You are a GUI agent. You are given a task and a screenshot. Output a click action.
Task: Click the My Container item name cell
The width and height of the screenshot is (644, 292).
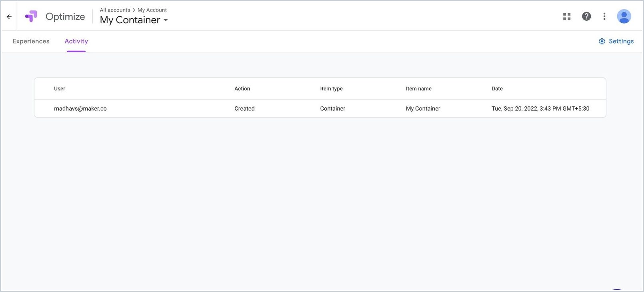point(423,109)
